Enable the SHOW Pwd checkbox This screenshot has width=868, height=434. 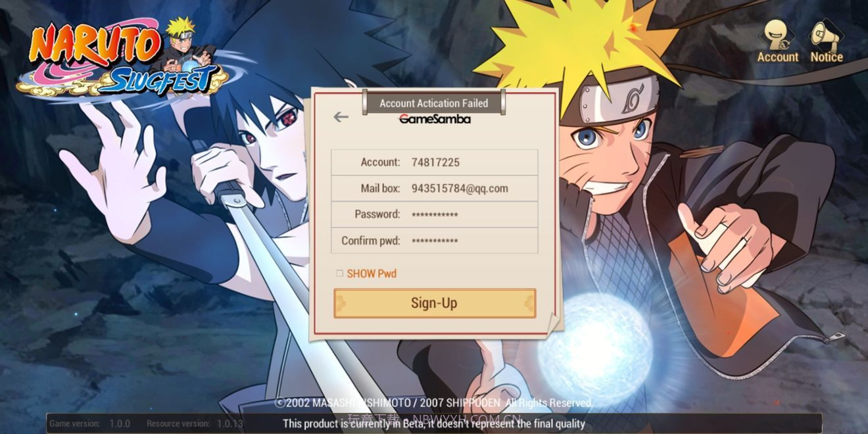340,274
